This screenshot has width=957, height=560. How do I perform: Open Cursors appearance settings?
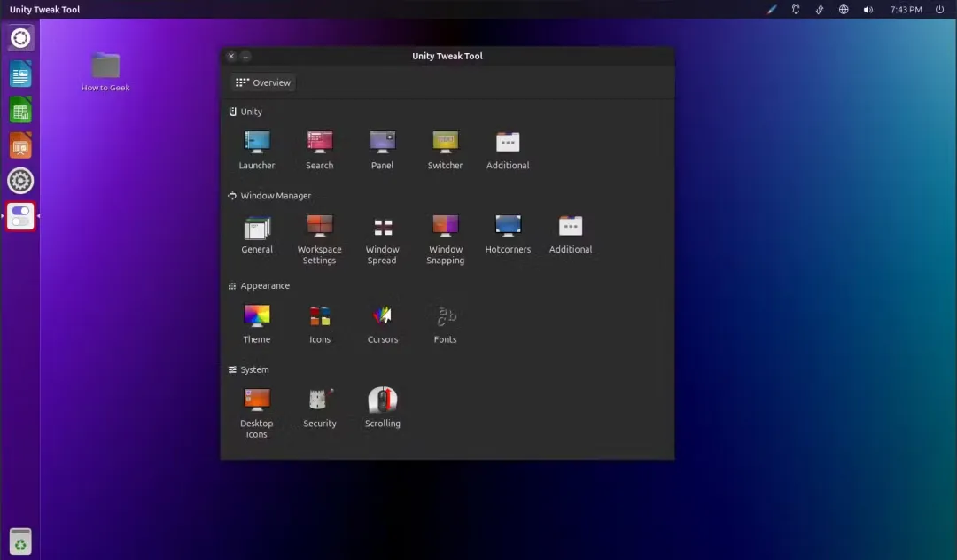pyautogui.click(x=383, y=324)
